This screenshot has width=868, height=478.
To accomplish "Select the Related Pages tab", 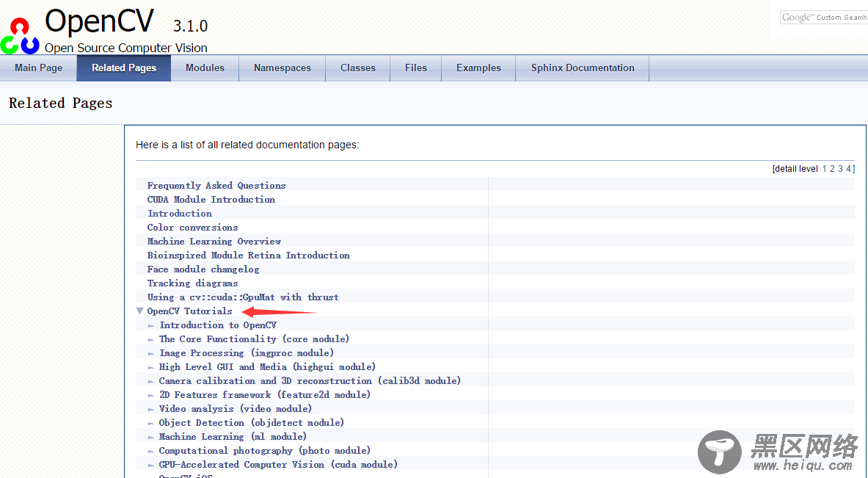I will [x=124, y=68].
